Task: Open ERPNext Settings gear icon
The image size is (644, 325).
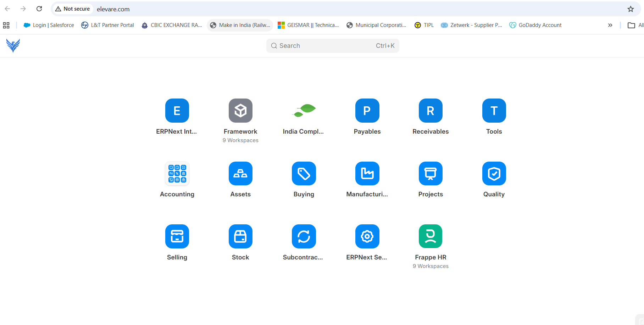Action: point(367,236)
